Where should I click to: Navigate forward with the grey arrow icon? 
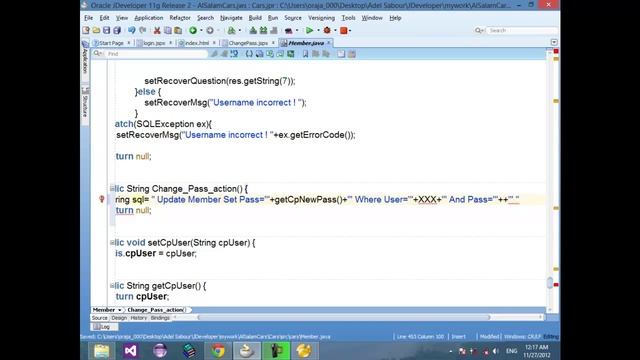click(210, 30)
